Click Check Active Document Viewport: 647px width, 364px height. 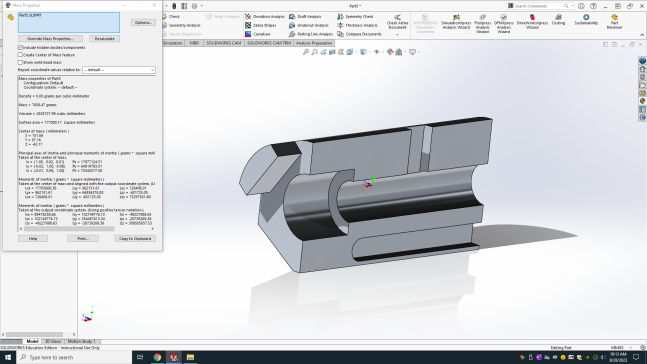397,21
